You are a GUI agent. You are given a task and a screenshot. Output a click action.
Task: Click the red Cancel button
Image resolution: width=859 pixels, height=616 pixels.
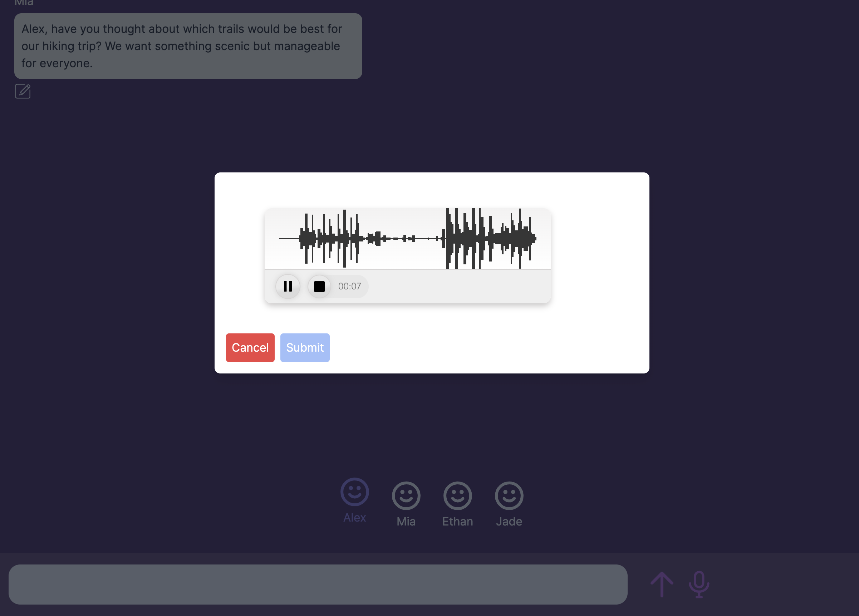click(x=250, y=347)
